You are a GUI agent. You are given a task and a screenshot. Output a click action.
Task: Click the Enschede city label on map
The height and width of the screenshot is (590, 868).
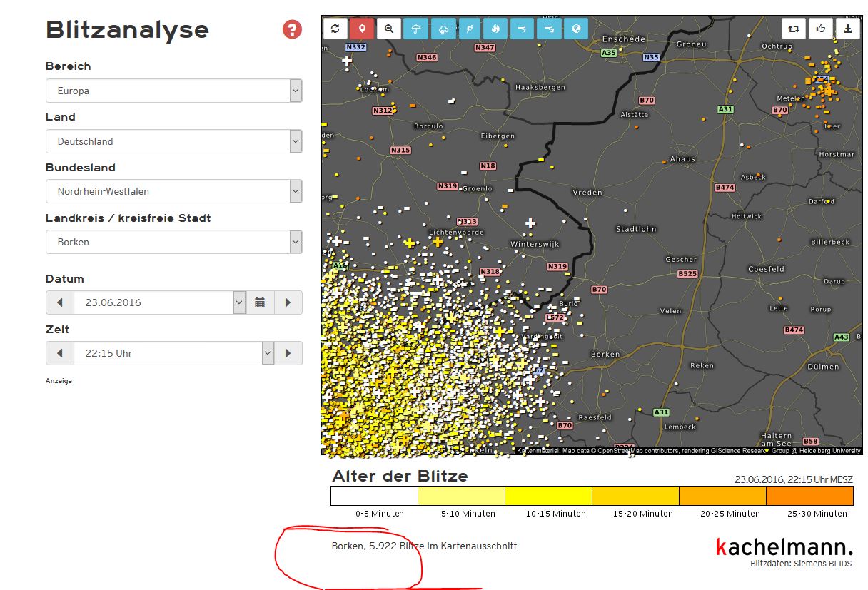point(624,39)
